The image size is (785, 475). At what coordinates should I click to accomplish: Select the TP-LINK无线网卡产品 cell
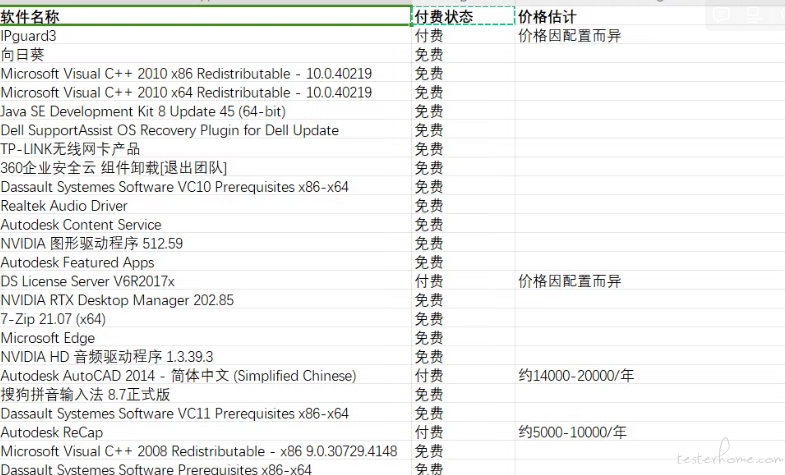[205, 149]
